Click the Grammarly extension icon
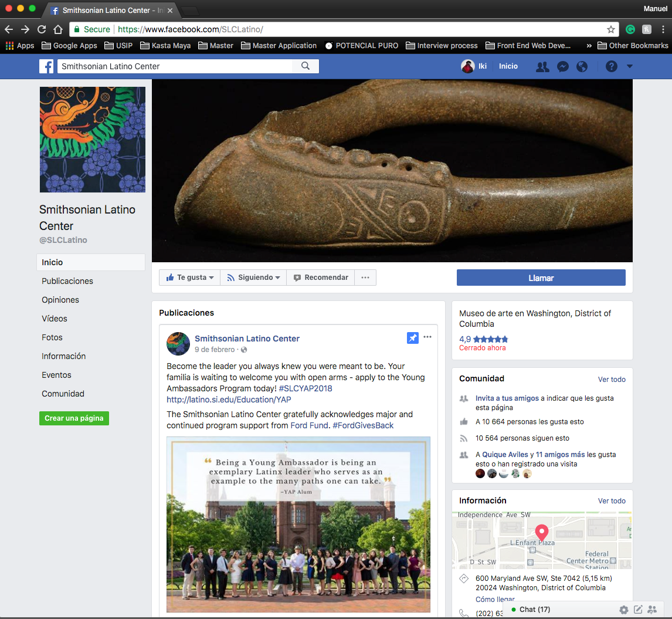The width and height of the screenshot is (672, 619). click(x=630, y=29)
